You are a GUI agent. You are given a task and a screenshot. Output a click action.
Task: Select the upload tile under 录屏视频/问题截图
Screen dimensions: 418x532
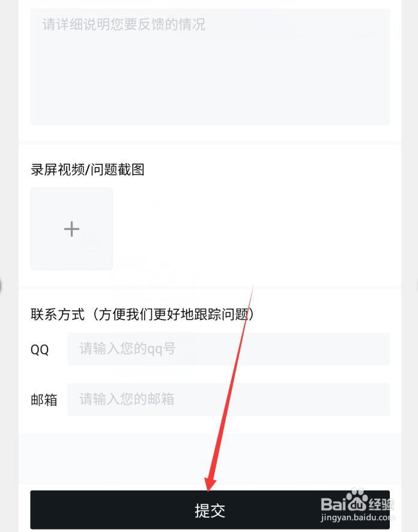click(71, 229)
